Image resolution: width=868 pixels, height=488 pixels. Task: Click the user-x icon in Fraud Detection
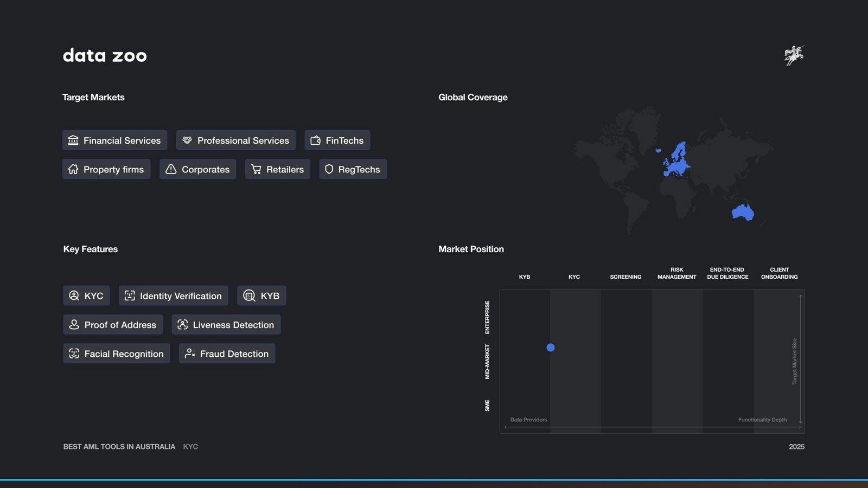[x=190, y=354]
